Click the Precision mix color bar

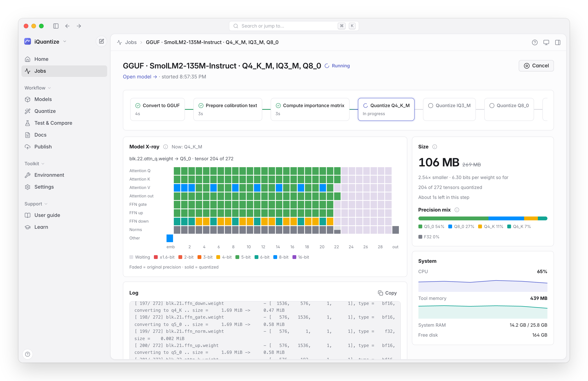pyautogui.click(x=483, y=218)
